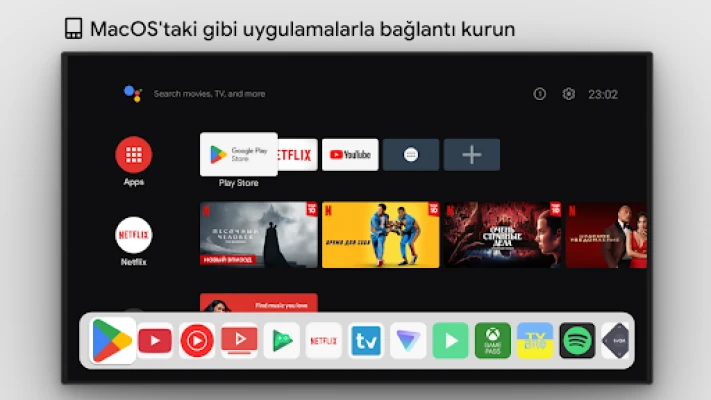Click the Search movies, TV, and more field

point(210,94)
